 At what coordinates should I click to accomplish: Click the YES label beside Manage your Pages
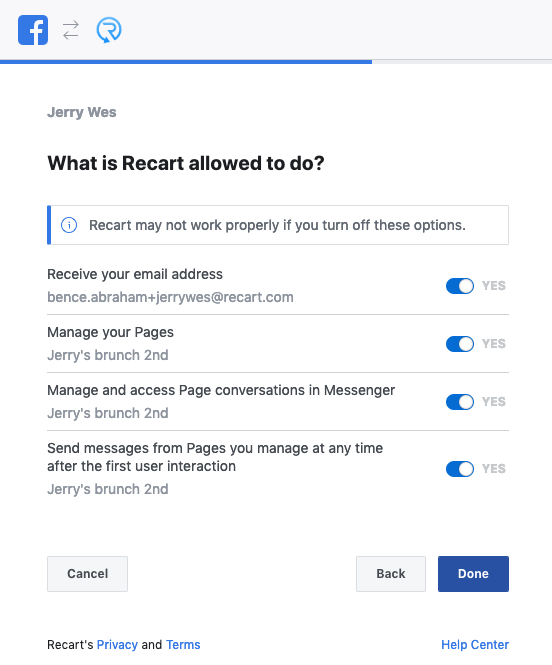pos(493,344)
